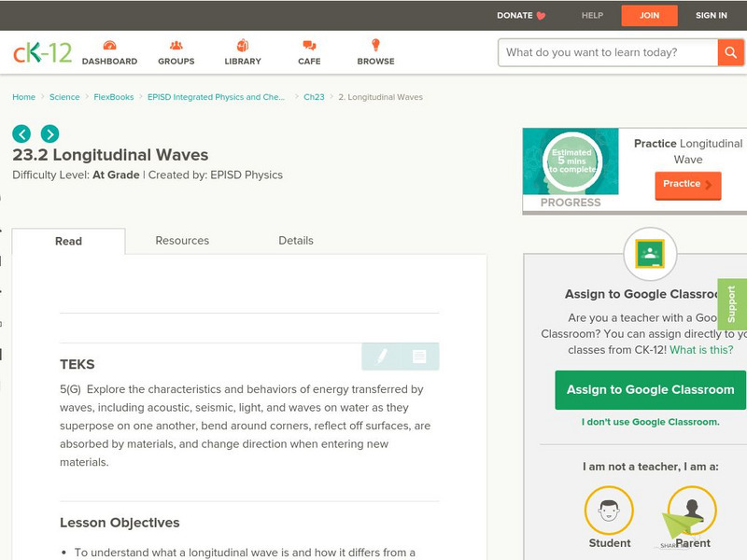Select the notes tool icon
Viewport: 747px width, 560px height.
[x=419, y=357]
